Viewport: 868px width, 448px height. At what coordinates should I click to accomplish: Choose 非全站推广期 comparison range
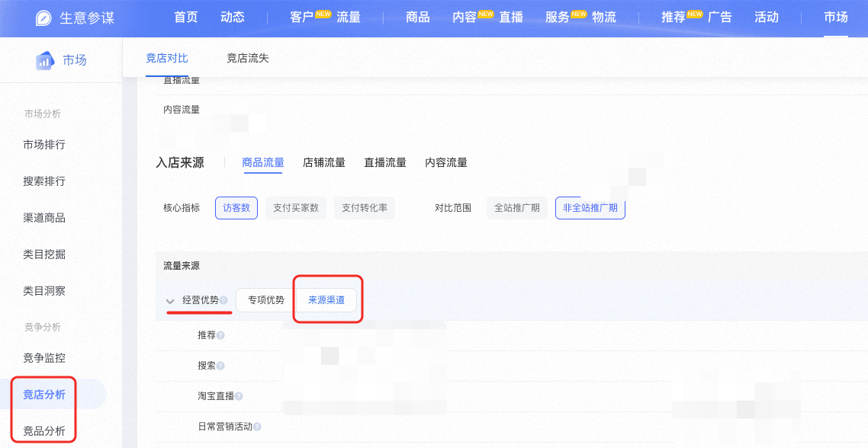click(x=590, y=208)
